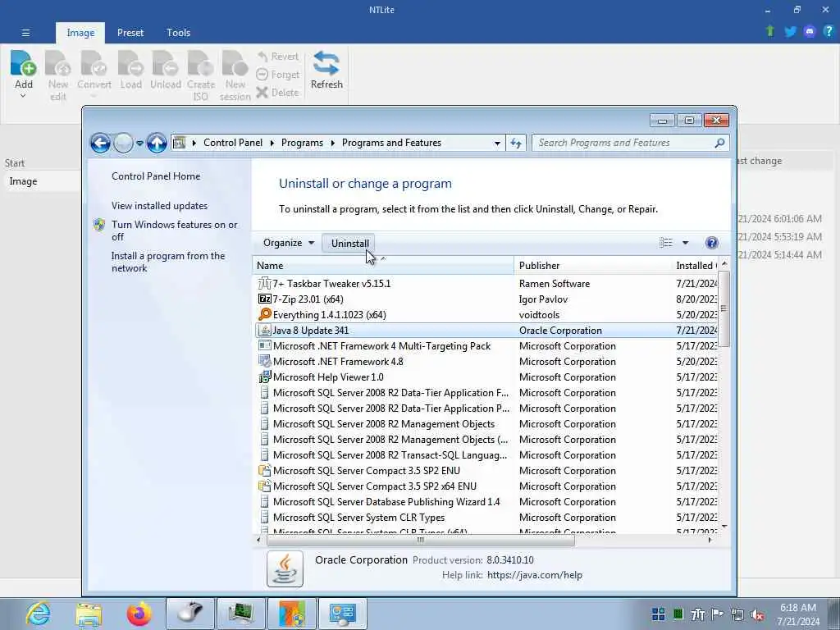Screen dimensions: 840x630
Task: Open the NTLite hamburger menu
Action: 25,33
